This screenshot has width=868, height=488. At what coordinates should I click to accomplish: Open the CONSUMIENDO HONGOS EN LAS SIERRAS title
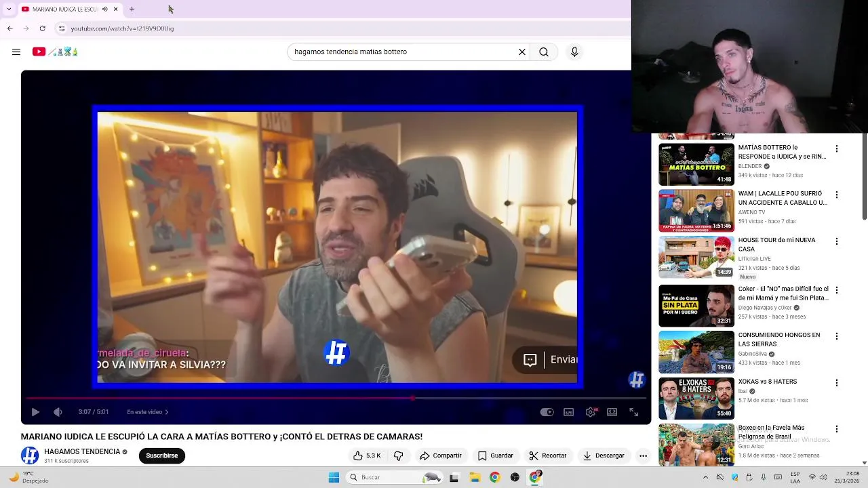click(x=779, y=340)
